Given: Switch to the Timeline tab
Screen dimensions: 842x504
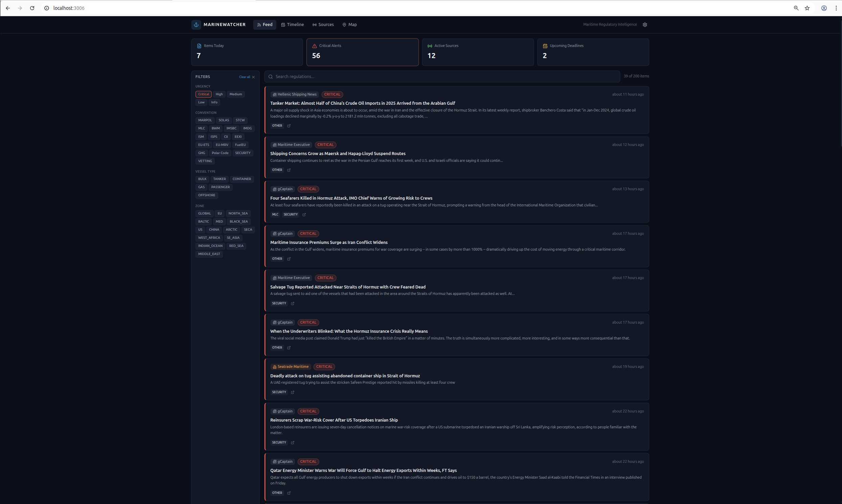Looking at the screenshot, I should pyautogui.click(x=293, y=24).
